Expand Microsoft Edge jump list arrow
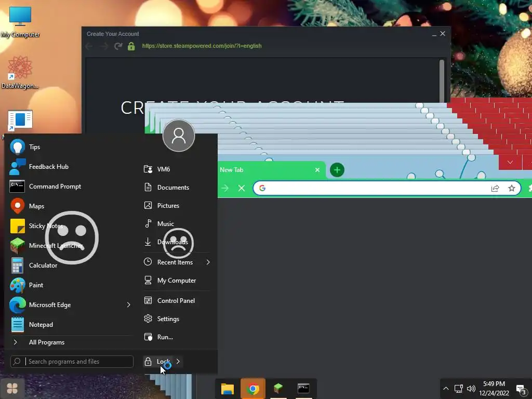 pyautogui.click(x=129, y=304)
